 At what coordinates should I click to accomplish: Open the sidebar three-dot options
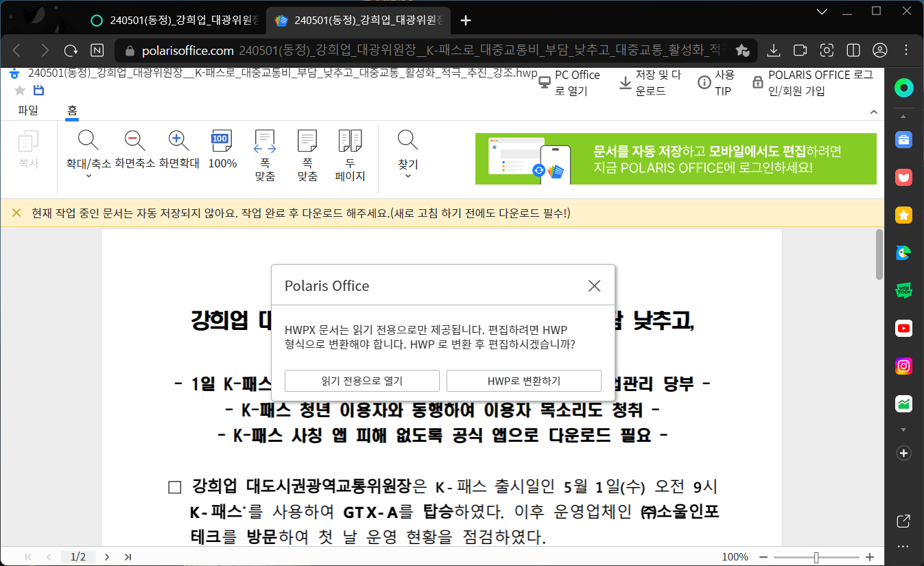(x=904, y=547)
